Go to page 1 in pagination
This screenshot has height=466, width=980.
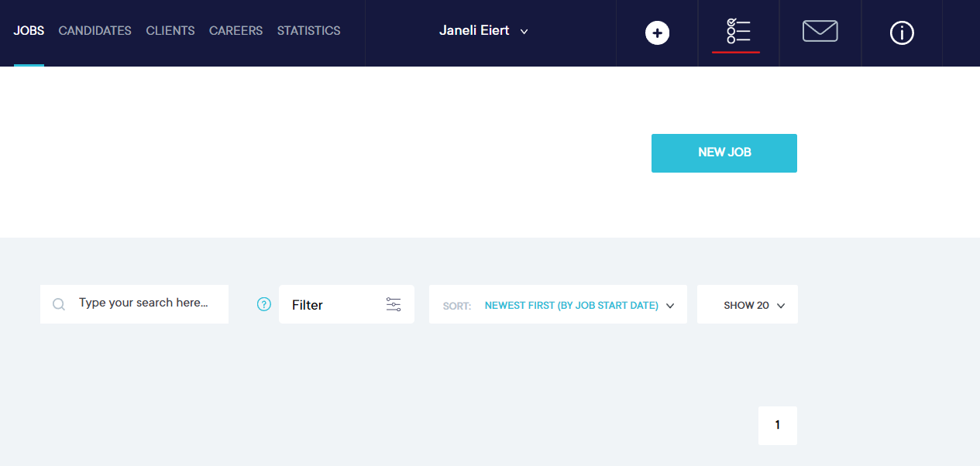[777, 425]
